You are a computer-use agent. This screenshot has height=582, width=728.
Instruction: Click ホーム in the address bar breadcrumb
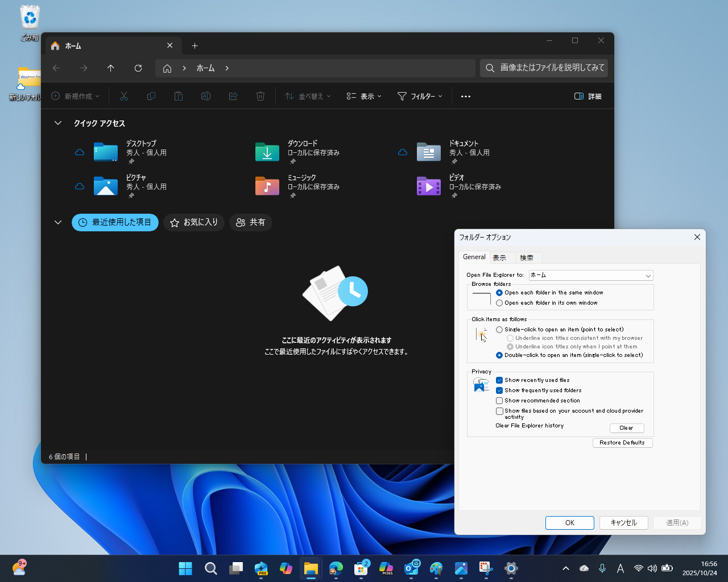pos(205,68)
